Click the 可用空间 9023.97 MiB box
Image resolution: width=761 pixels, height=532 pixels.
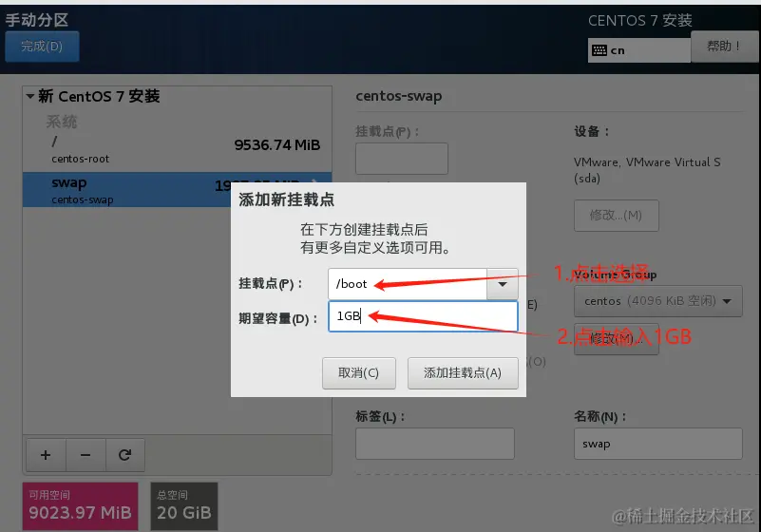tap(80, 505)
